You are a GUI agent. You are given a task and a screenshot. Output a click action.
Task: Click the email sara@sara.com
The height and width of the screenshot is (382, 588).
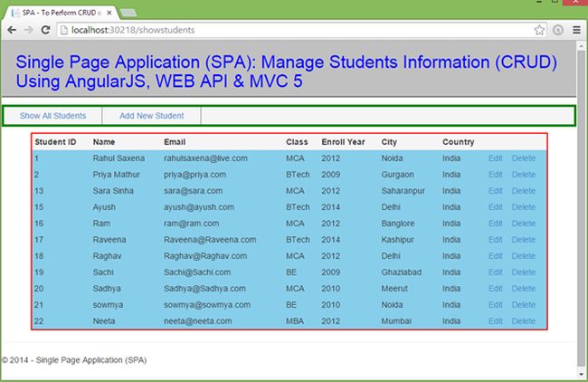point(193,191)
